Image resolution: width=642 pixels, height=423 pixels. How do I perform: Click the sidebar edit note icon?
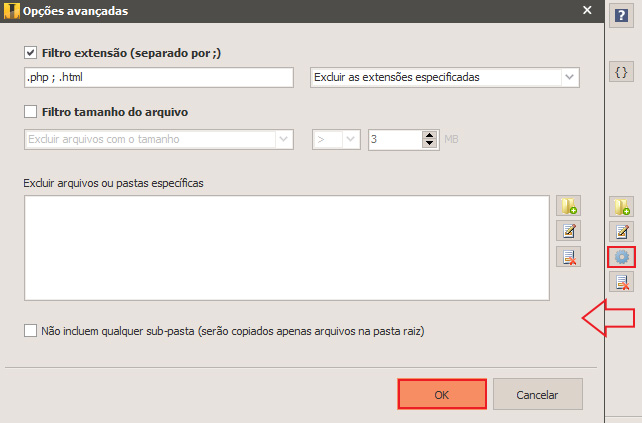point(622,232)
